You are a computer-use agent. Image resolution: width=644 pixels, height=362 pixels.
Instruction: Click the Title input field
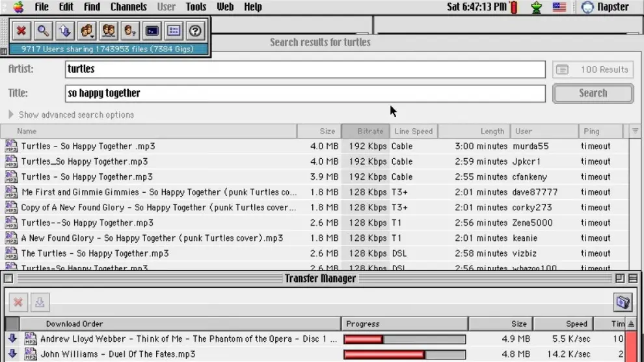pyautogui.click(x=305, y=93)
